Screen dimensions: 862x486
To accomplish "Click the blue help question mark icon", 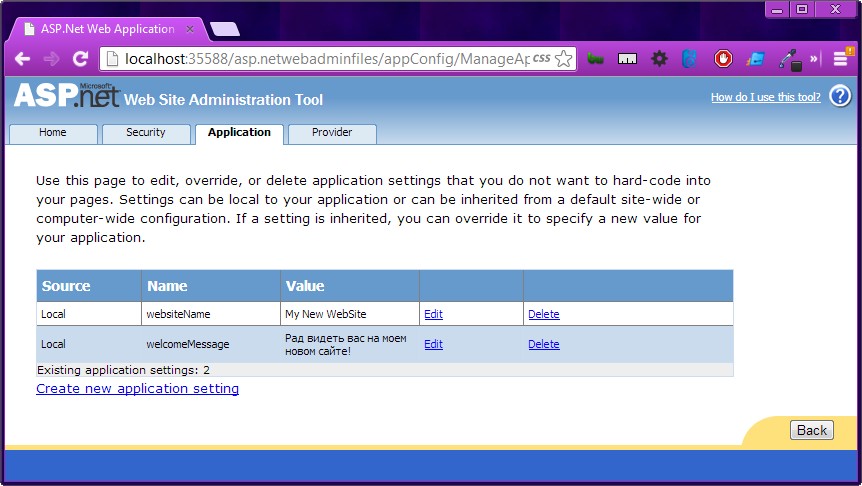I will (x=840, y=96).
